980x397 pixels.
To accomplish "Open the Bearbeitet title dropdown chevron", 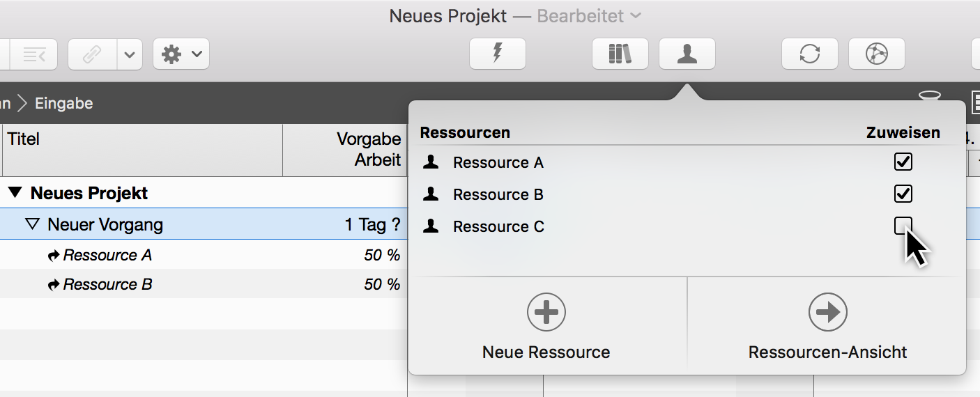I will click(x=635, y=15).
